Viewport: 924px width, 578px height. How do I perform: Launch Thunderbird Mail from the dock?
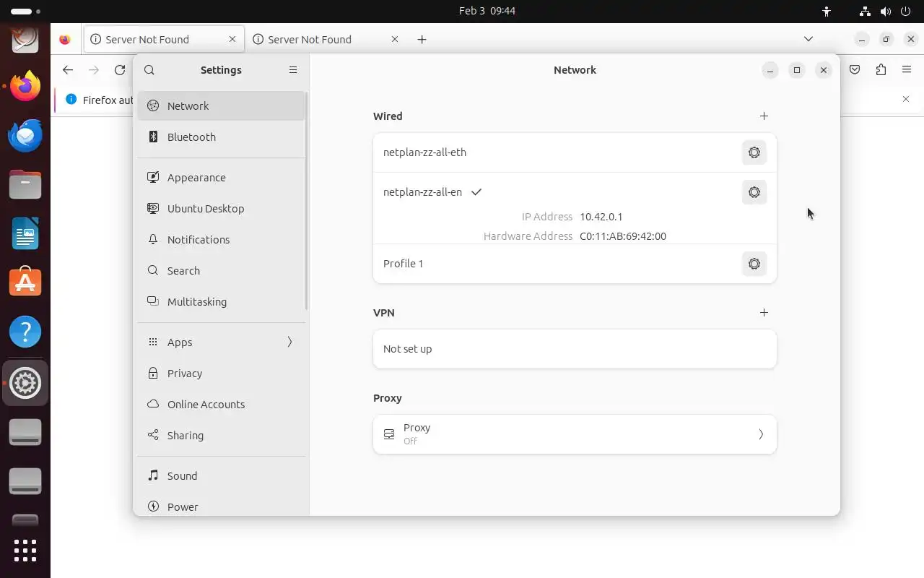coord(25,135)
